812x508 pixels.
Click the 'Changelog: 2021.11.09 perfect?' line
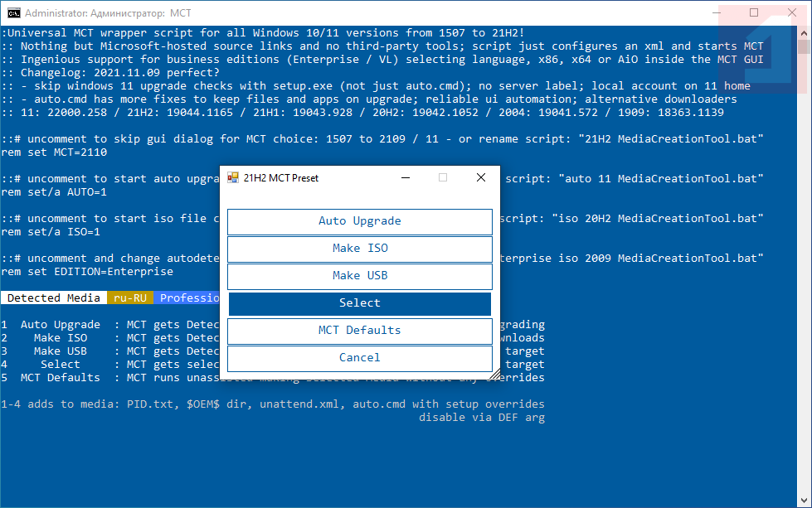(x=111, y=72)
